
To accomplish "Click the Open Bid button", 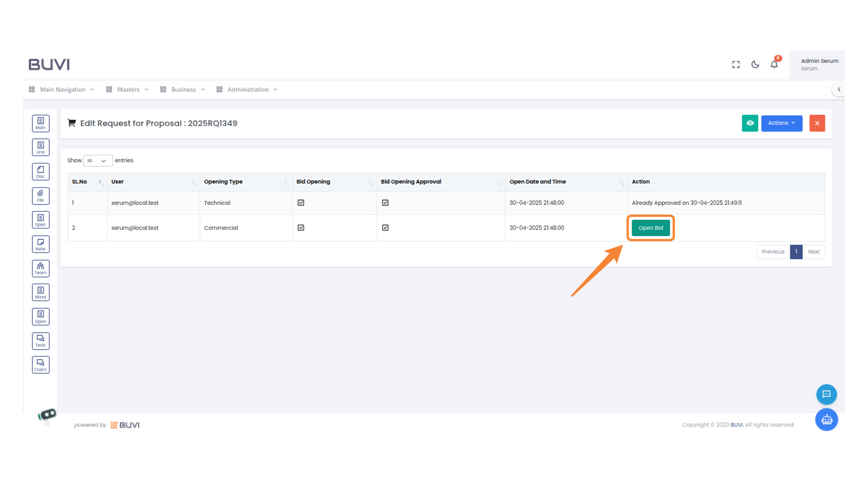I will 651,228.
